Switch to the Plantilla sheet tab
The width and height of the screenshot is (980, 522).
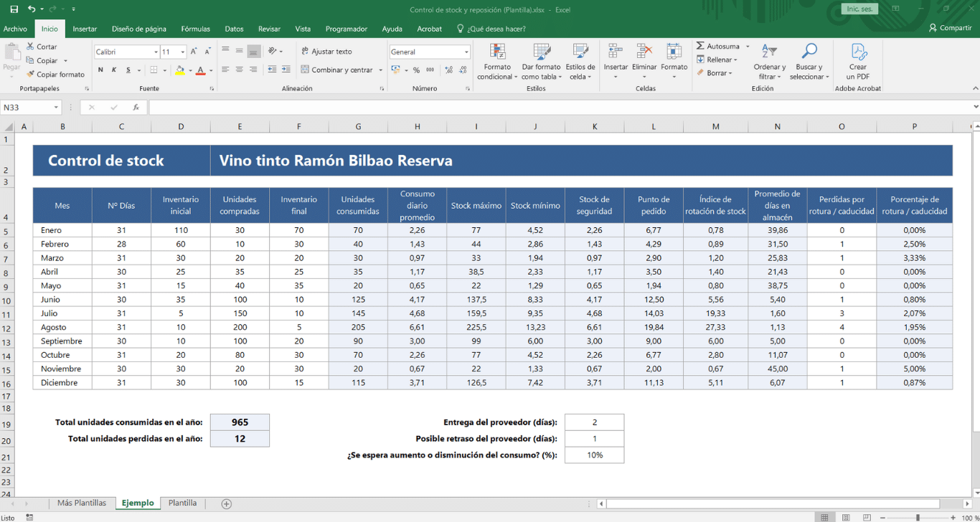point(182,503)
